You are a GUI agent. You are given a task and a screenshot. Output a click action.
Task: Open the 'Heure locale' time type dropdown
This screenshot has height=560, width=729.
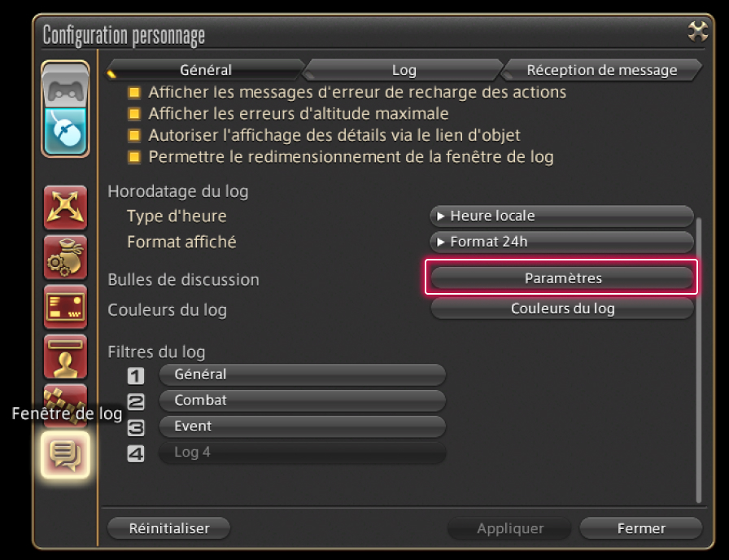[561, 217]
